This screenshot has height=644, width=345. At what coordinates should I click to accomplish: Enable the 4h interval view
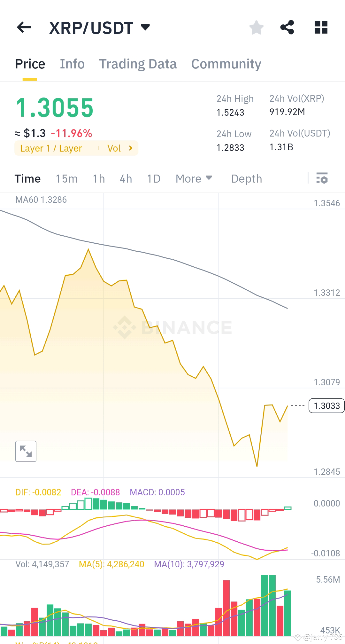pyautogui.click(x=126, y=178)
